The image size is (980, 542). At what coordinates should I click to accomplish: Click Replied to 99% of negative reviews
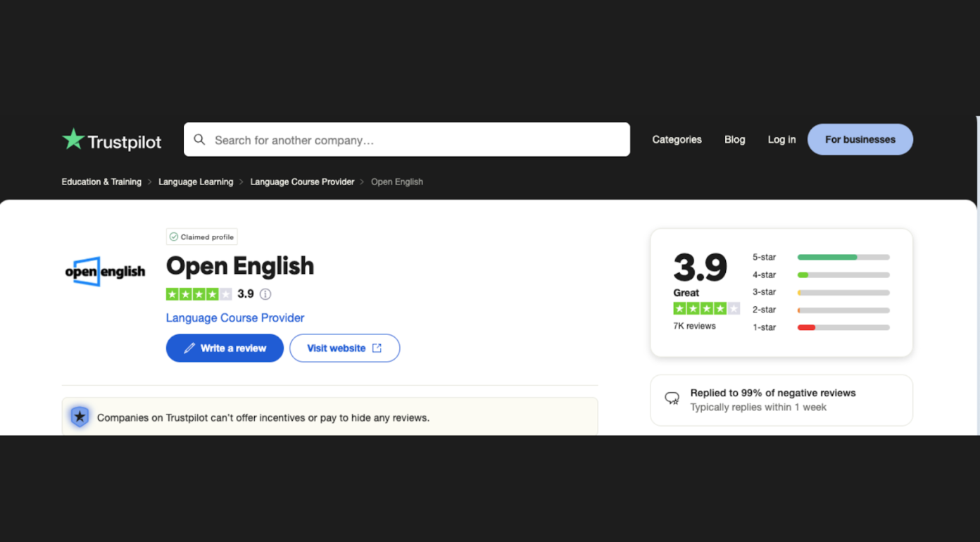coord(773,393)
